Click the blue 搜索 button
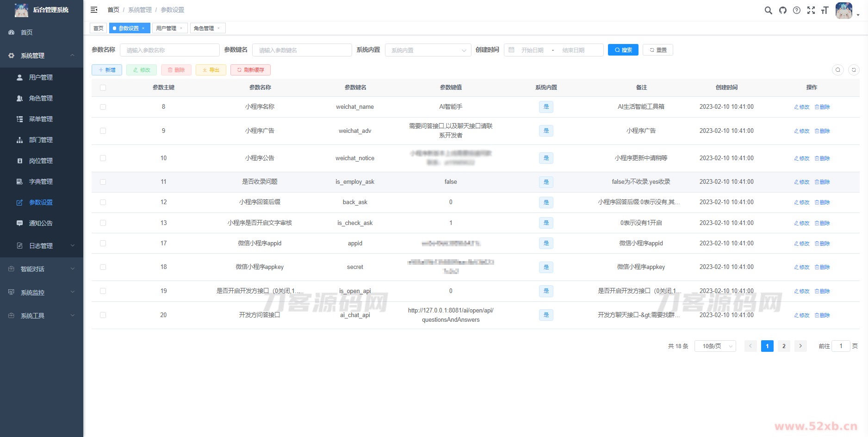868x437 pixels. tap(623, 50)
